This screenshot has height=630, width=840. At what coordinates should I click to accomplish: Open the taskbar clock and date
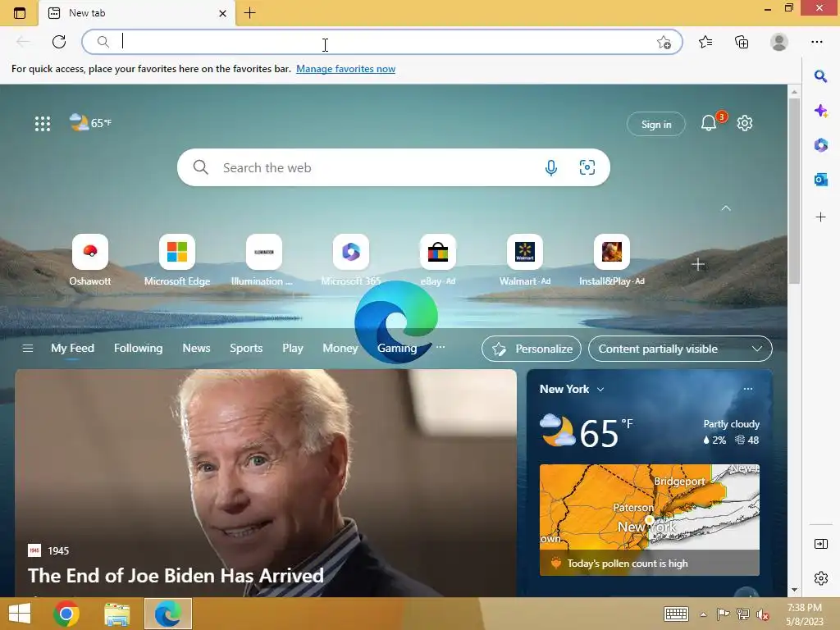click(x=805, y=614)
